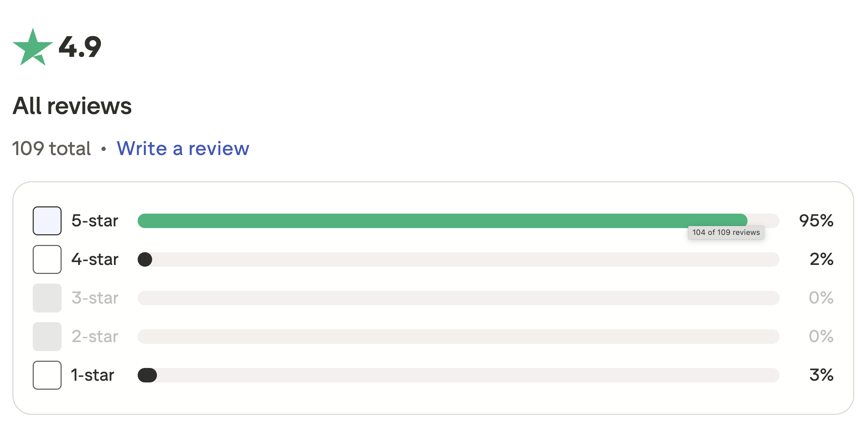868x441 pixels.
Task: Enable the 5-star reviews filter
Action: pos(47,221)
